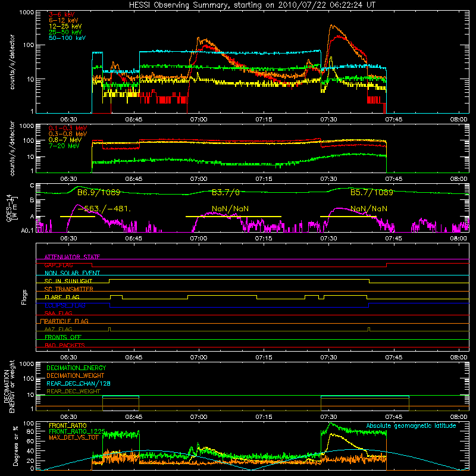
Task: Select the A0.1 tick label
Action: 27,231
